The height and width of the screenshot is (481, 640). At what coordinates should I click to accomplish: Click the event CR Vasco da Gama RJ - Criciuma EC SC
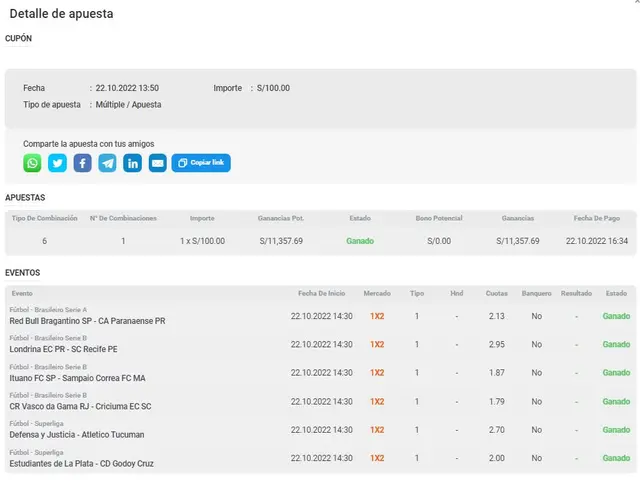80,406
